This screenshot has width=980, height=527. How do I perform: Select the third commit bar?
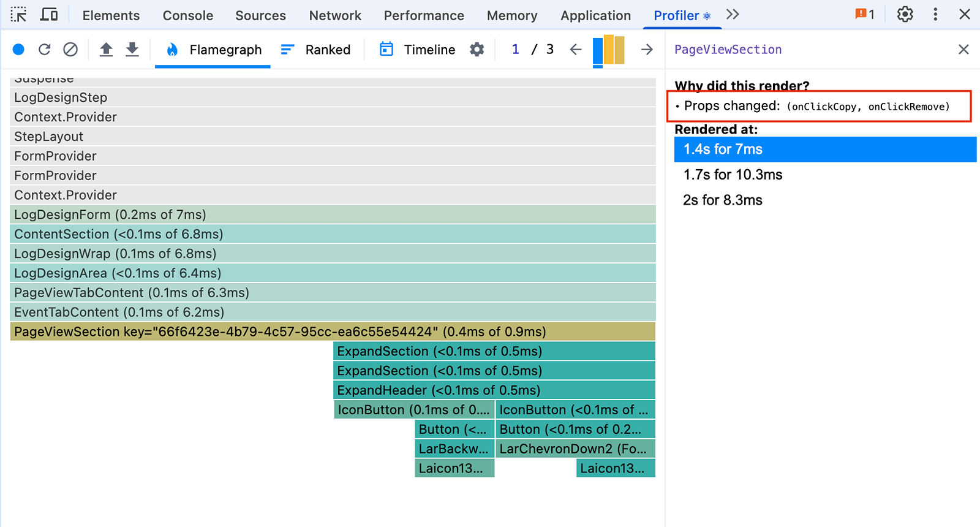[x=619, y=50]
